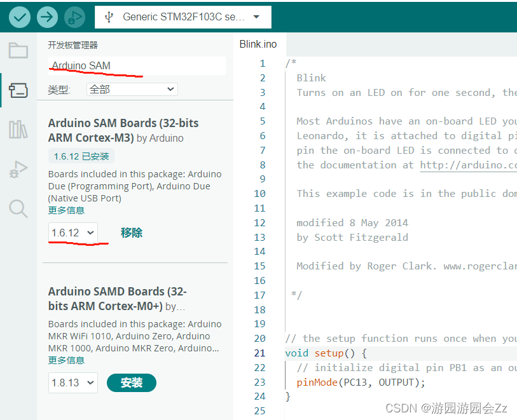Open the Debug panel in sidebar
517x420 pixels.
pos(18,169)
